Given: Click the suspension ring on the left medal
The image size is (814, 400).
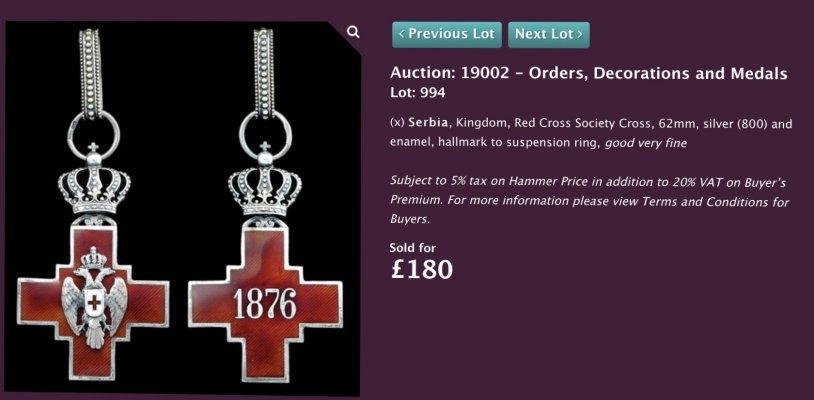Looking at the screenshot, I should [x=93, y=135].
